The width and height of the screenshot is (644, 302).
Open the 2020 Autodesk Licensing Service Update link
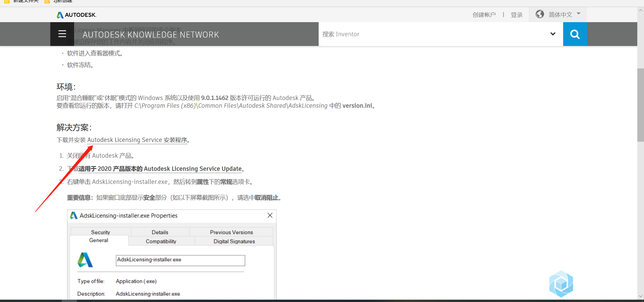coord(160,169)
